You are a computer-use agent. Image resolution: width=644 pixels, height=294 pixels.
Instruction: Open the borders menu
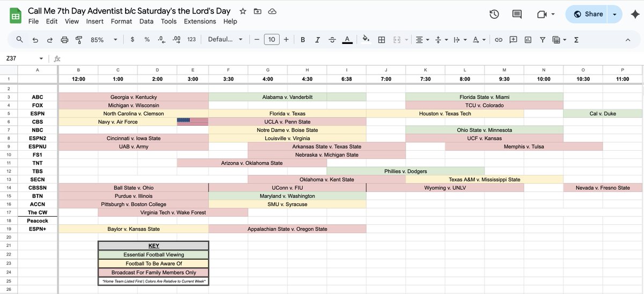click(382, 40)
